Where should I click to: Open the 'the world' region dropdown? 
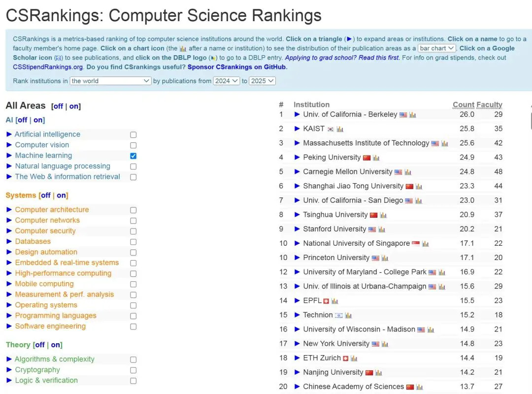110,81
